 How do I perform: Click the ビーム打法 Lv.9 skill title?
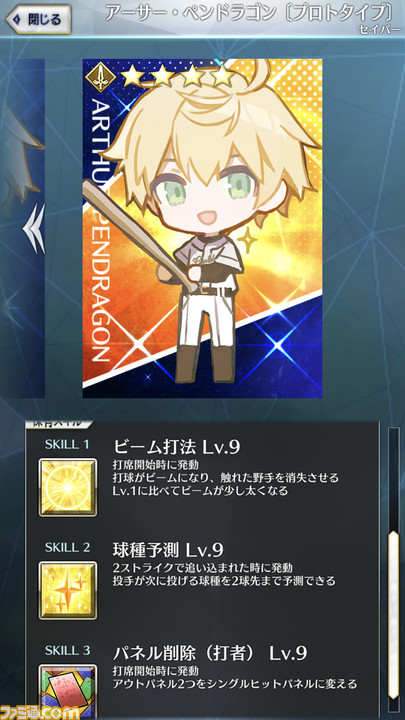pos(177,446)
